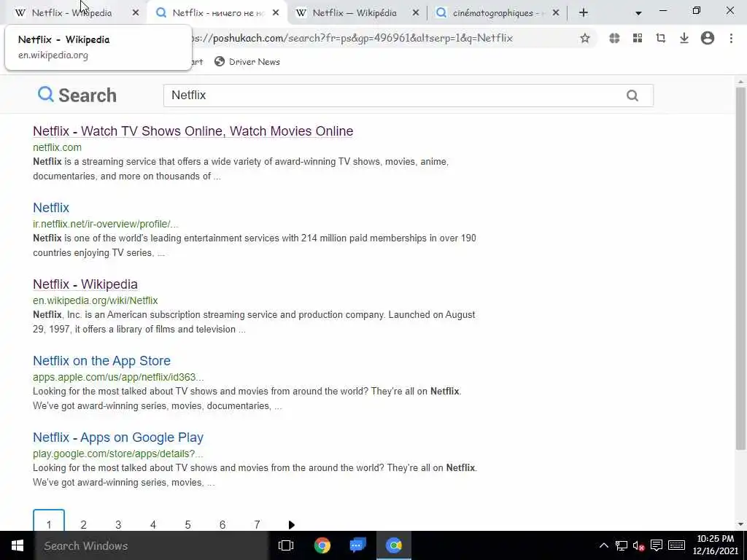Open the browser three-dot menu
This screenshot has height=560, width=747.
731,38
